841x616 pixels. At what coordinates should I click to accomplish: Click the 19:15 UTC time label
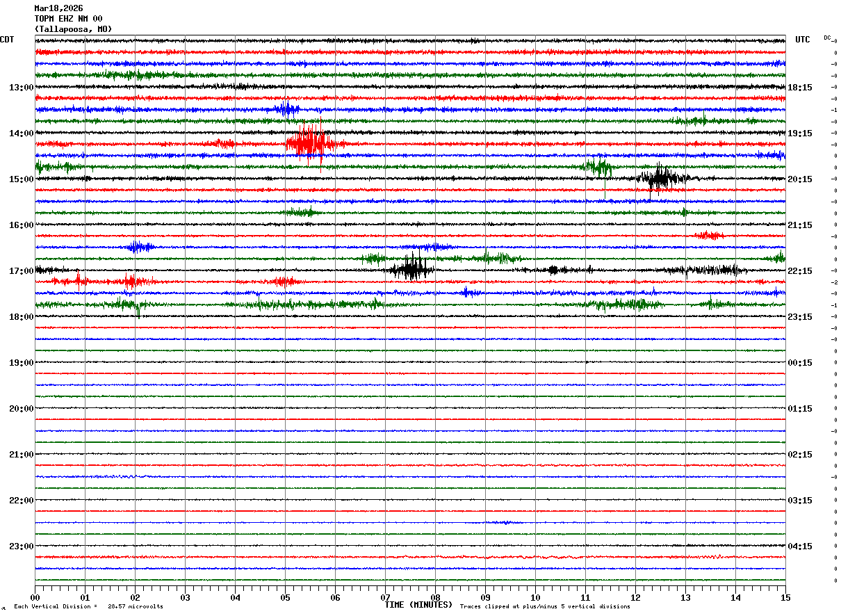tap(800, 133)
